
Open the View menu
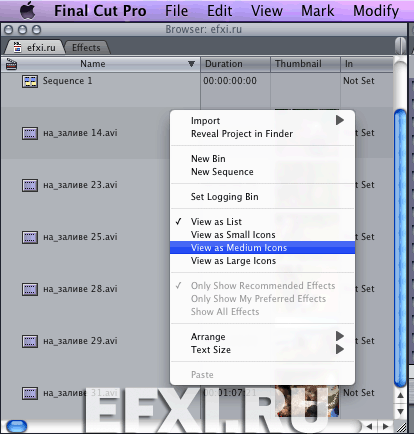[267, 11]
